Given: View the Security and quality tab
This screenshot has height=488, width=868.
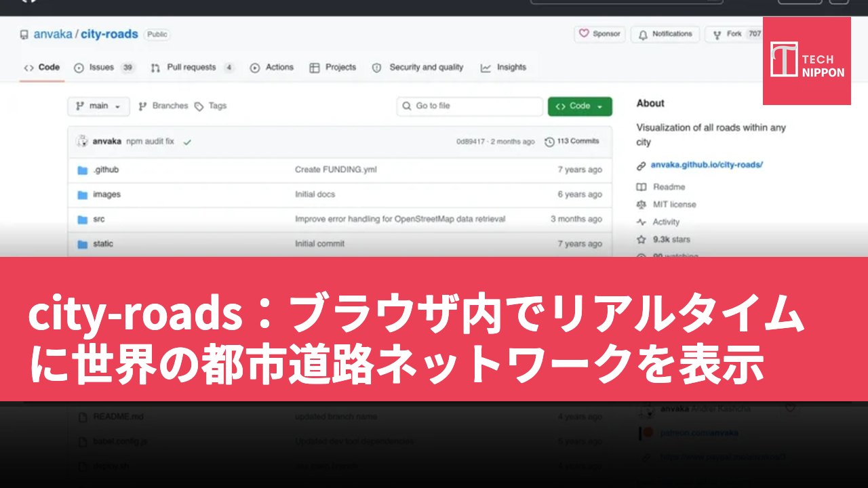Looking at the screenshot, I should tap(418, 68).
